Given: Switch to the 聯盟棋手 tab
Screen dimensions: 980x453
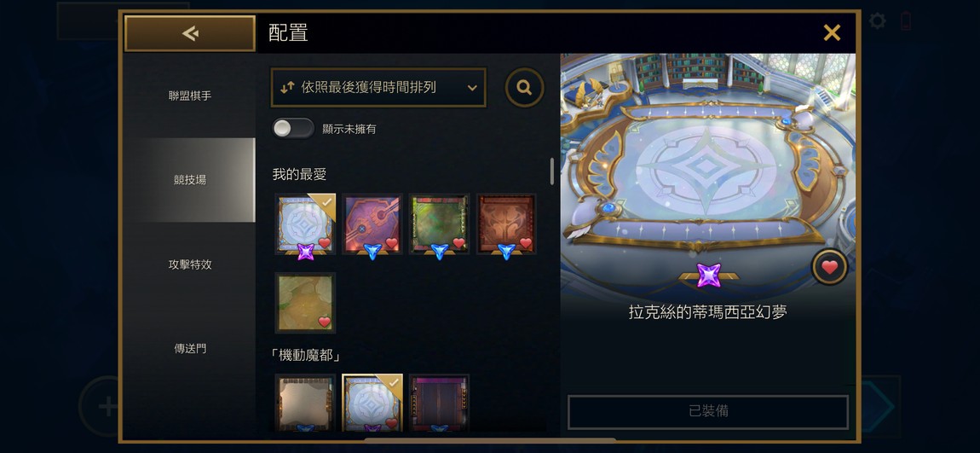Looking at the screenshot, I should point(190,96).
